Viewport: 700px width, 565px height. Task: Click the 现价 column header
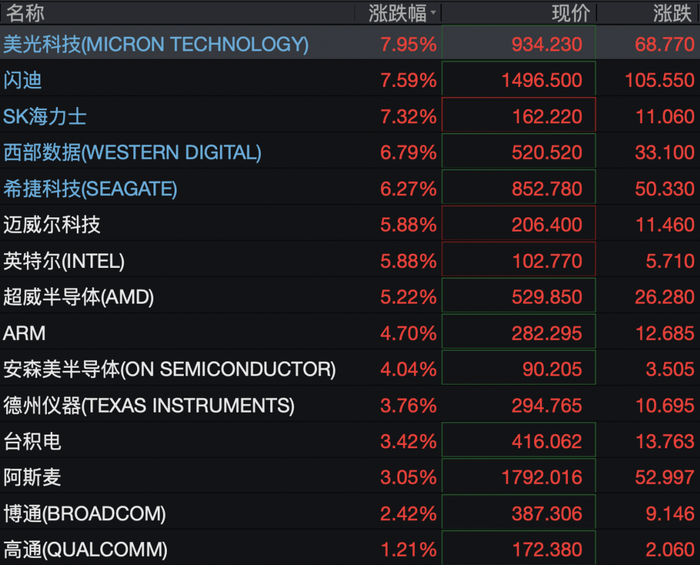click(x=571, y=13)
